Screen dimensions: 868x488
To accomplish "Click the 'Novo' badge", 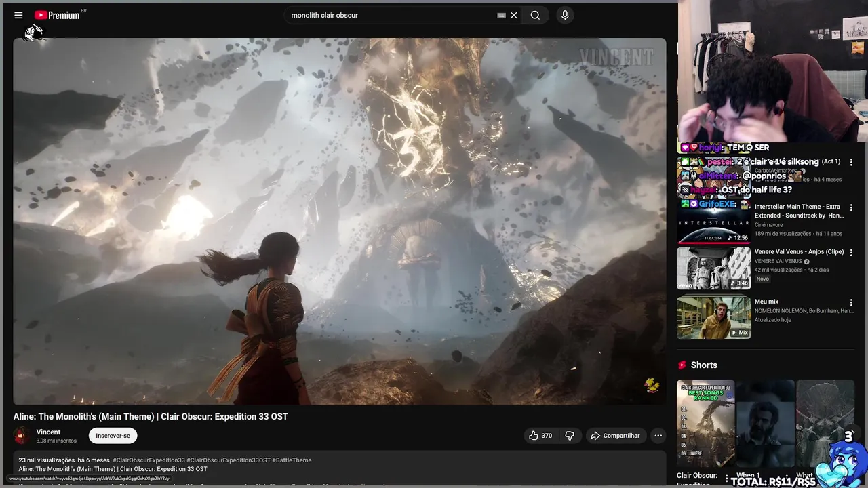I will click(x=763, y=279).
